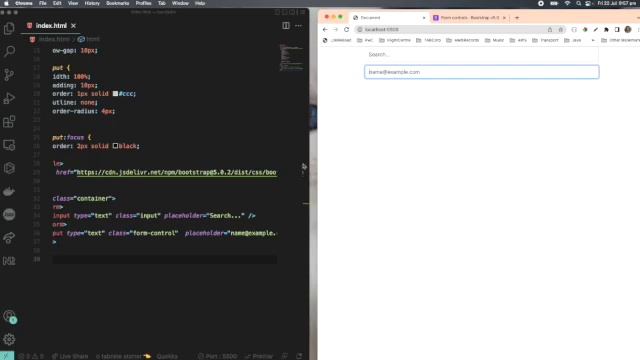Click the code line with class="container"
640x360 pixels.
point(84,198)
